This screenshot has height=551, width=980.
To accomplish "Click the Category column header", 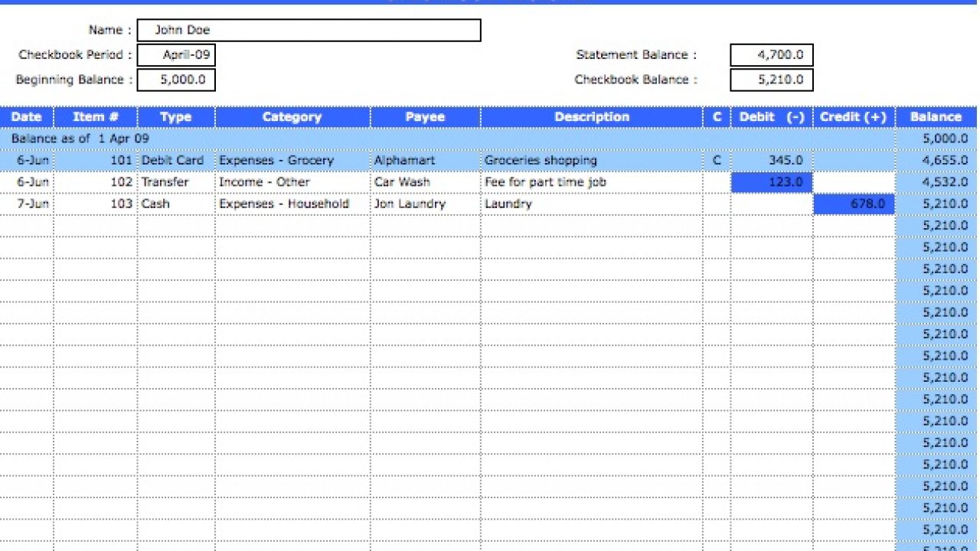I will click(x=292, y=116).
